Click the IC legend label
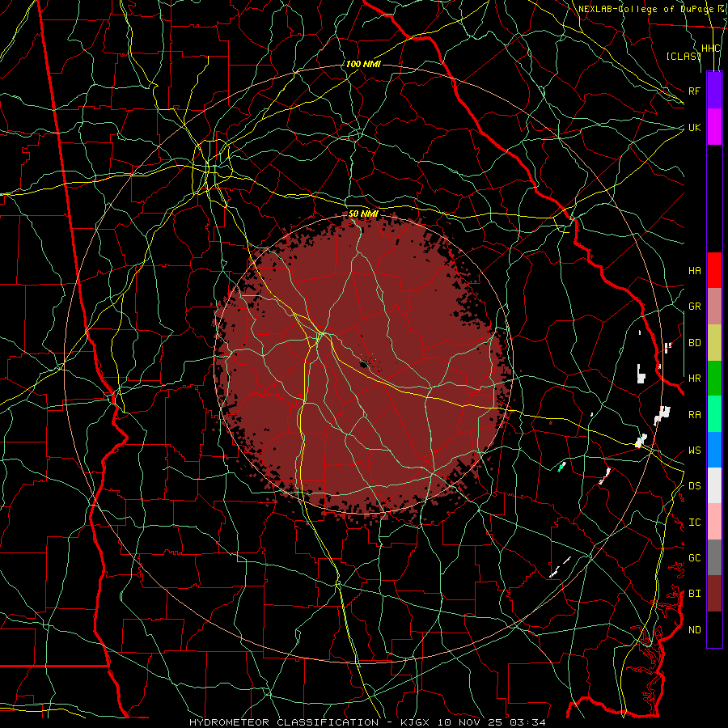 coord(694,522)
